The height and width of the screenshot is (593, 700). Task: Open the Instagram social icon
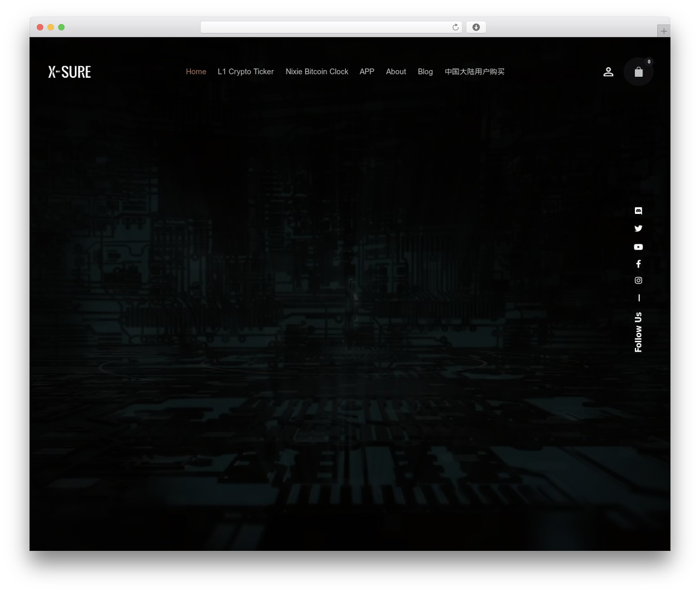click(x=638, y=280)
